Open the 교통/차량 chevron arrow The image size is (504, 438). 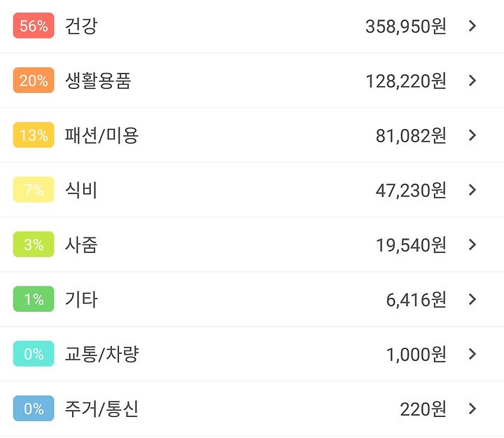point(472,354)
